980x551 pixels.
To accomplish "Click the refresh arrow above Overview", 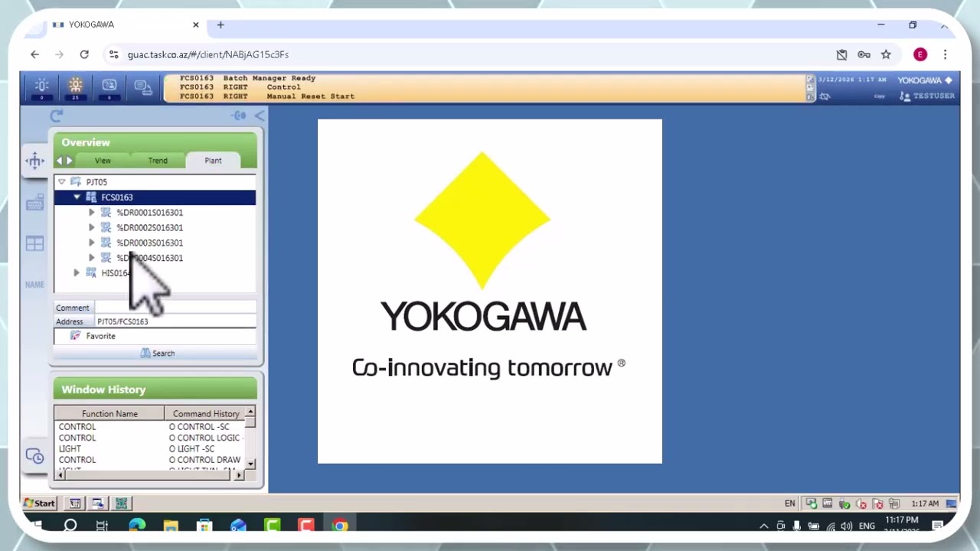I will tap(56, 116).
